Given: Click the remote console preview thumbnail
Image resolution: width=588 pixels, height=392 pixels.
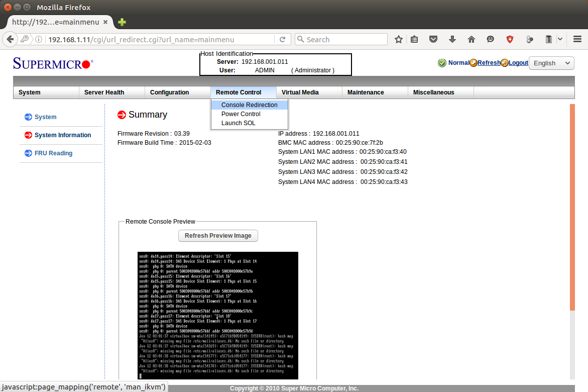Looking at the screenshot, I should click(217, 315).
